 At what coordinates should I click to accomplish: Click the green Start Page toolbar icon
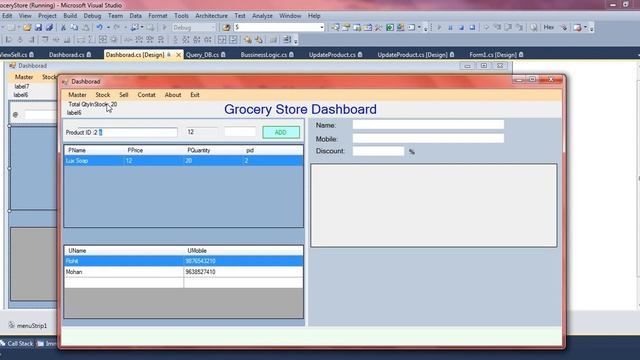click(x=390, y=27)
